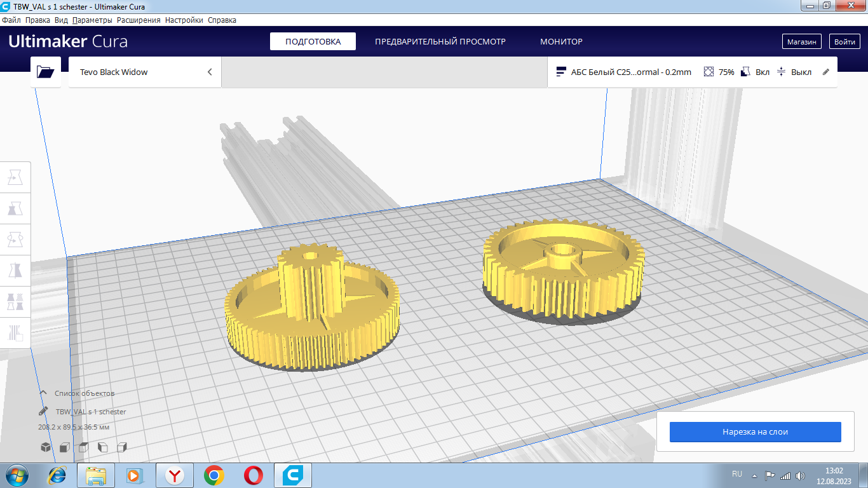868x488 pixels.
Task: Switch camera to 3D view cube icon
Action: click(x=46, y=447)
